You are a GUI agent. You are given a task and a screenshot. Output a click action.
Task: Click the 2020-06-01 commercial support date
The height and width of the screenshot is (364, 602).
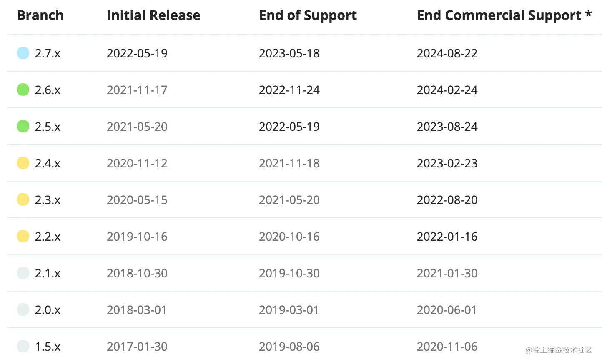point(447,310)
